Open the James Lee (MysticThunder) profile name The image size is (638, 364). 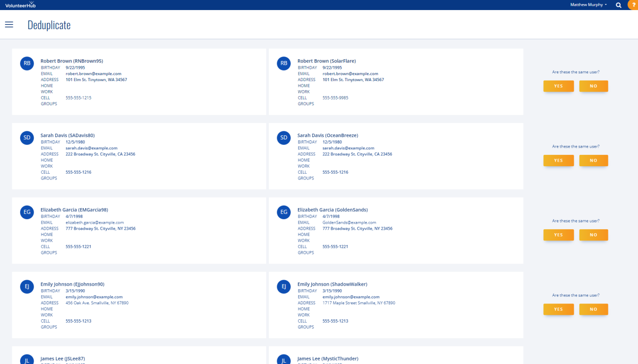(x=328, y=359)
